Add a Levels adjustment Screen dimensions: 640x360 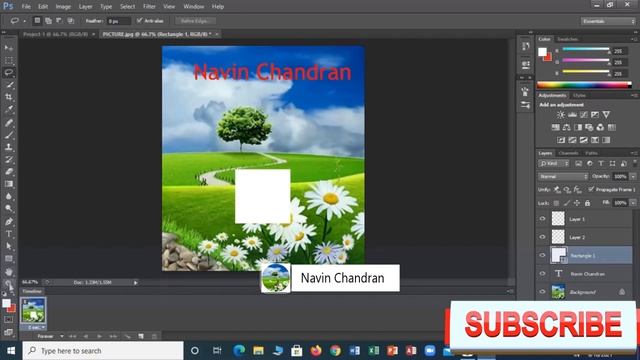point(572,115)
